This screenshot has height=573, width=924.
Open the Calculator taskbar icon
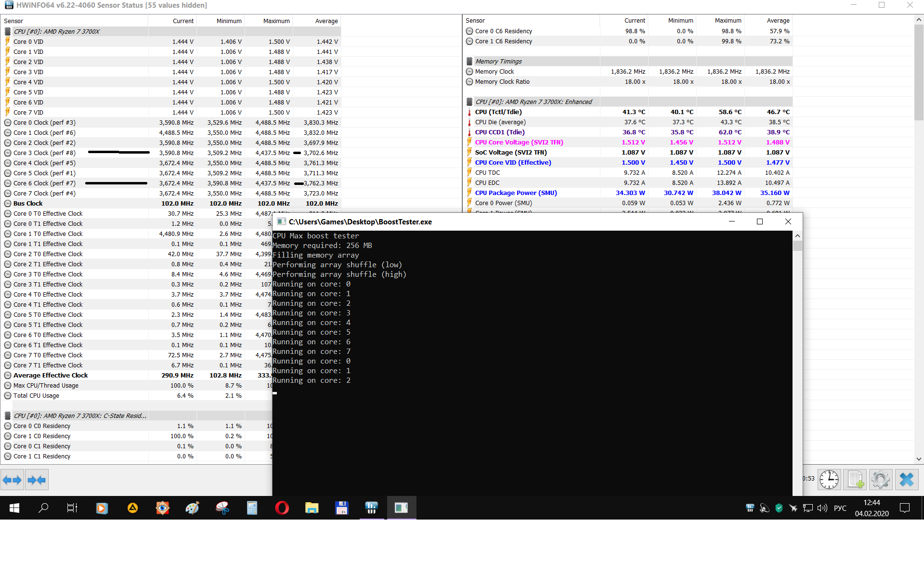tap(252, 508)
